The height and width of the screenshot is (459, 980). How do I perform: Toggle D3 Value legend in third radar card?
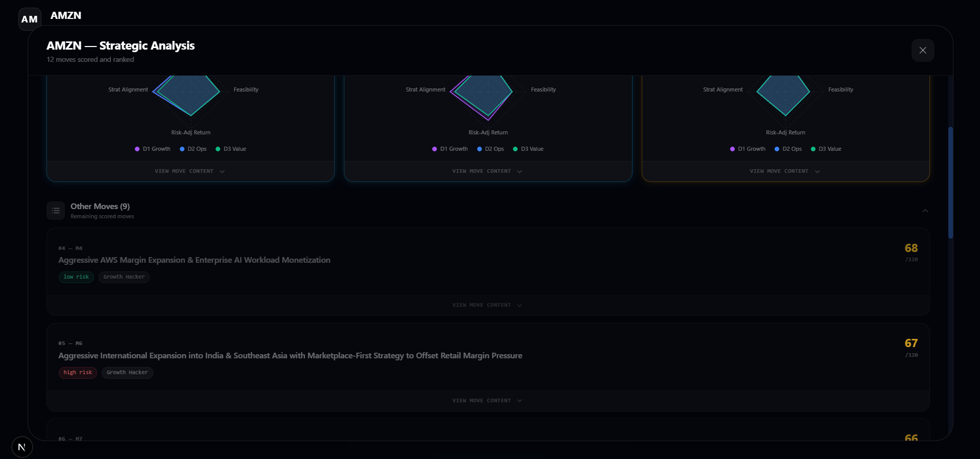[x=826, y=149]
